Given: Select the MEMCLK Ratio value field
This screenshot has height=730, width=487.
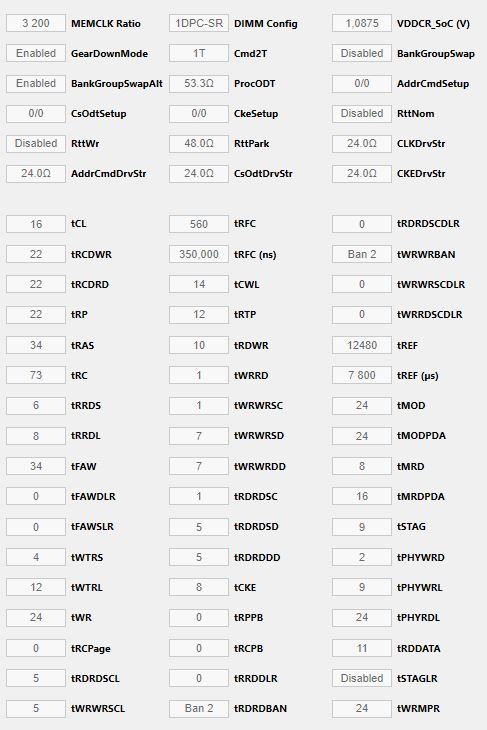Looking at the screenshot, I should (36, 23).
